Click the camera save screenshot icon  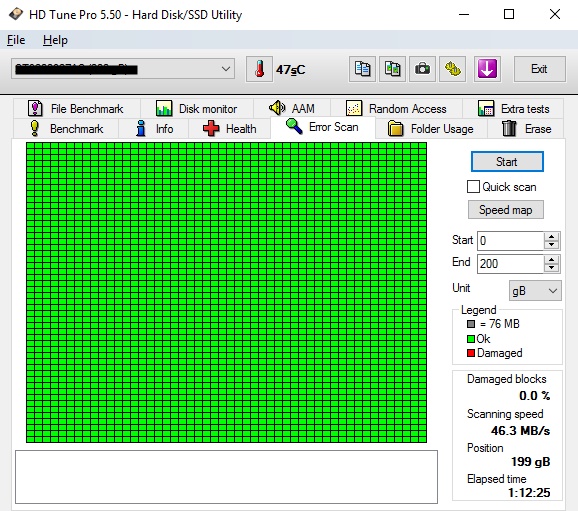pos(422,69)
